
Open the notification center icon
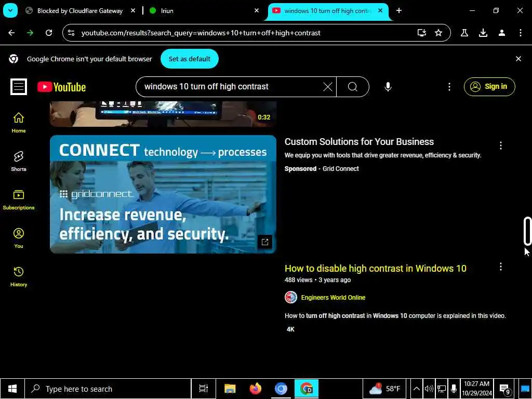(x=505, y=389)
